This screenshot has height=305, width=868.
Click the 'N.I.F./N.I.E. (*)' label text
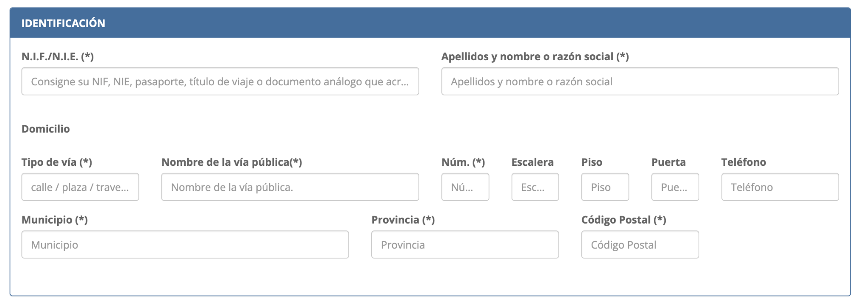[58, 57]
